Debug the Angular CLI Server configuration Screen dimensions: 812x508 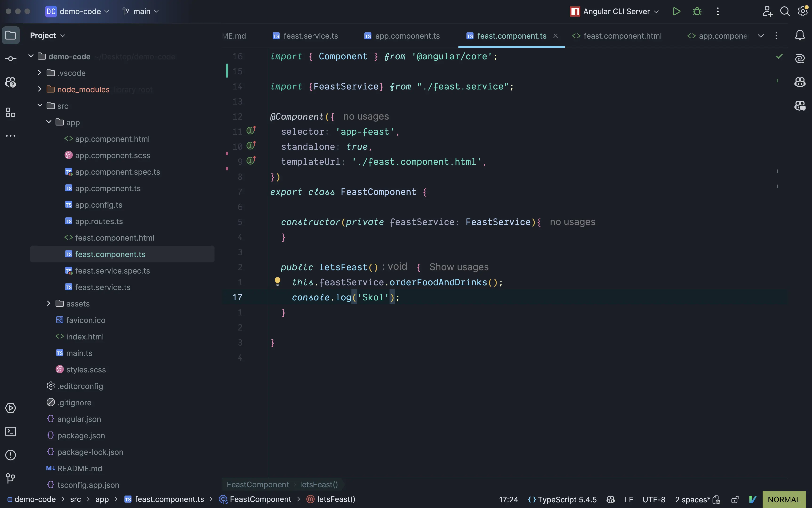697,12
